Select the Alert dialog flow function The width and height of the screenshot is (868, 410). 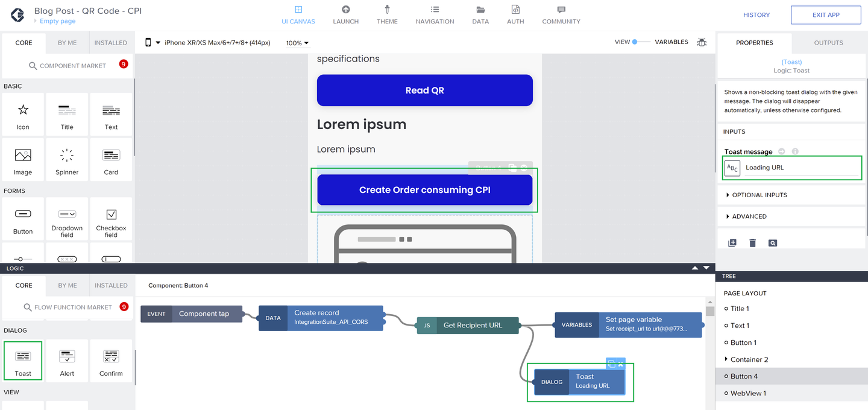[67, 361]
